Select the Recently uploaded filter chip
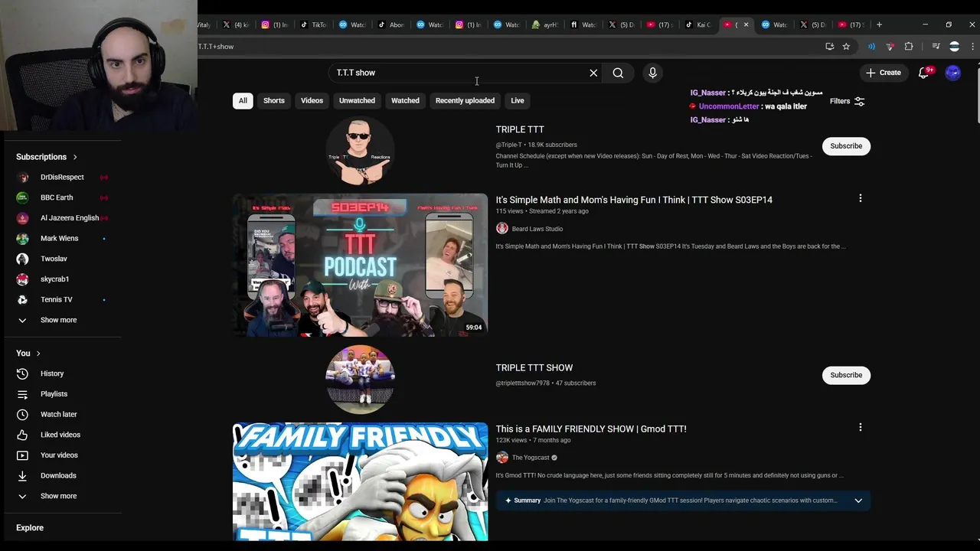The image size is (980, 551). click(465, 100)
